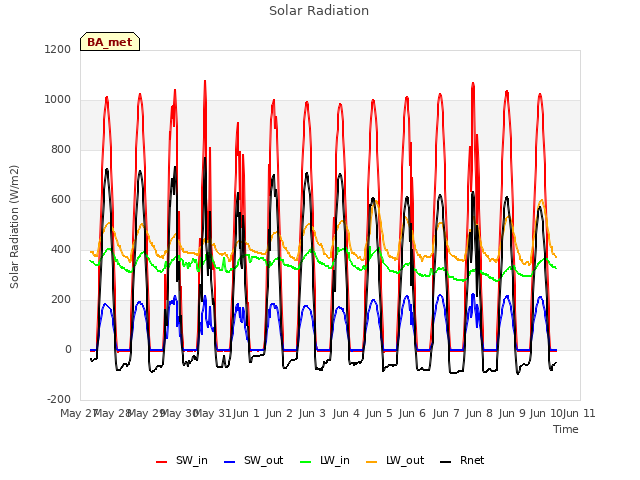Click the green LW_in legend color marker
This screenshot has width=640, height=480.
pyautogui.click(x=306, y=462)
